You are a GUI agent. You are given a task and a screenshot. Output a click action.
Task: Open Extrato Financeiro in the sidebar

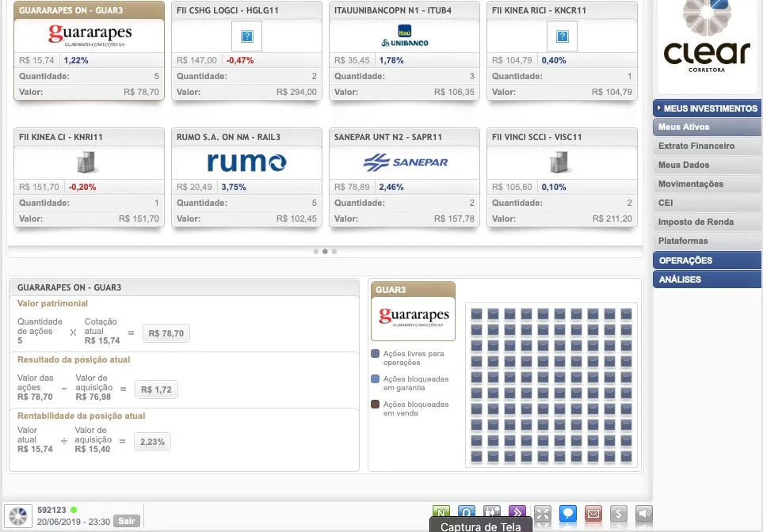[696, 146]
